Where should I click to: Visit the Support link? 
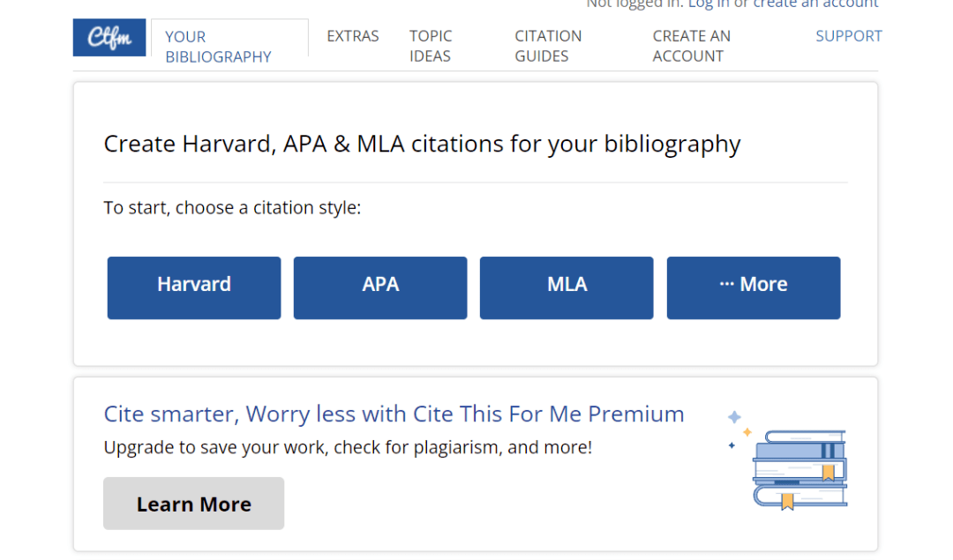[x=849, y=36]
